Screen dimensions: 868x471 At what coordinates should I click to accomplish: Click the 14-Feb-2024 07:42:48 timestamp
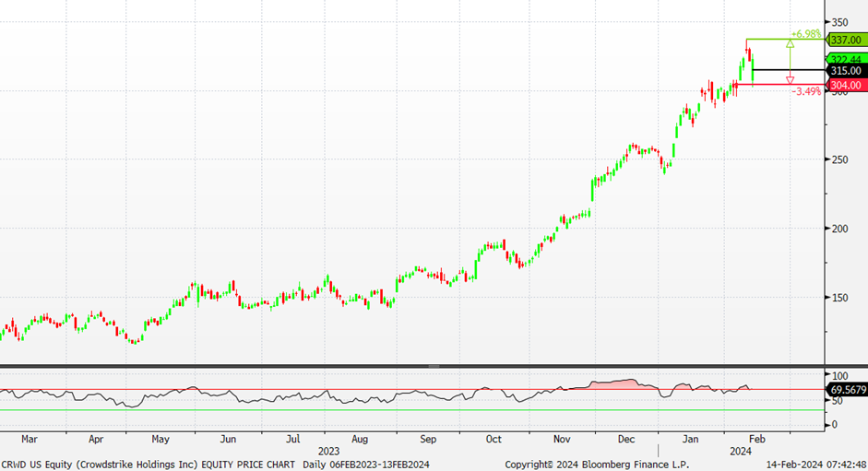(816, 465)
